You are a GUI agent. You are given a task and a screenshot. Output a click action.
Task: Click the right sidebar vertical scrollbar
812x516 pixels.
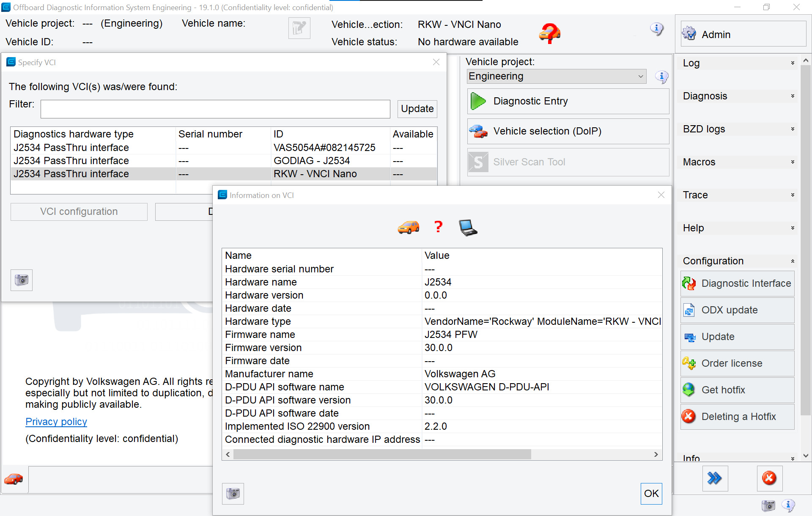pyautogui.click(x=806, y=240)
